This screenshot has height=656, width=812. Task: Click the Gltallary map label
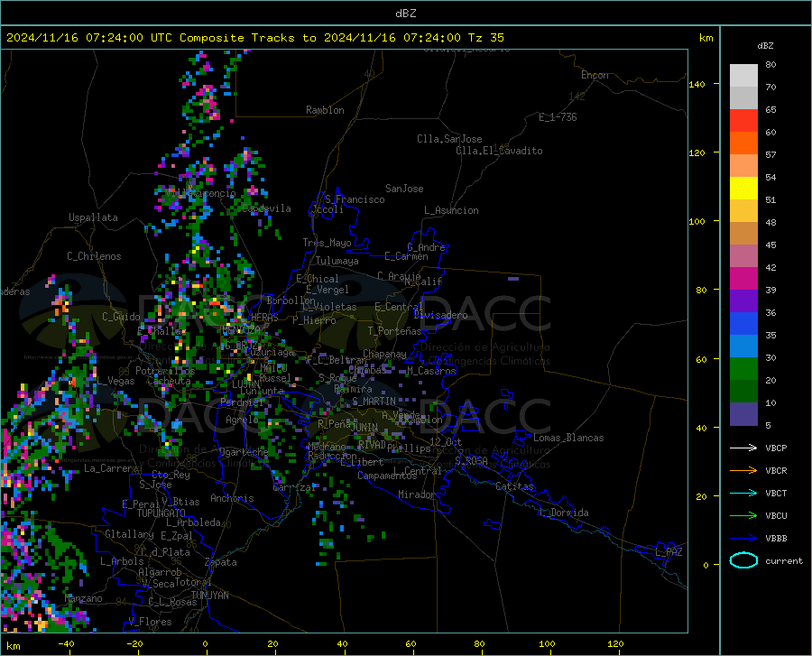pos(129,534)
